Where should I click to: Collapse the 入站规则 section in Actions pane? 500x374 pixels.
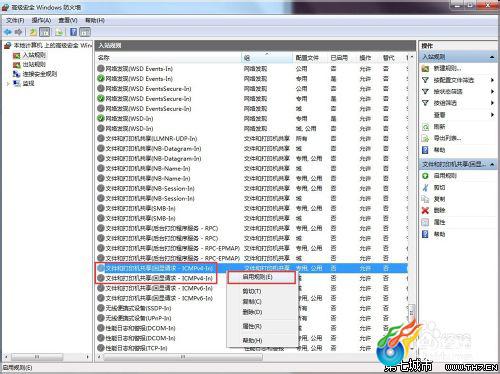tap(492, 57)
